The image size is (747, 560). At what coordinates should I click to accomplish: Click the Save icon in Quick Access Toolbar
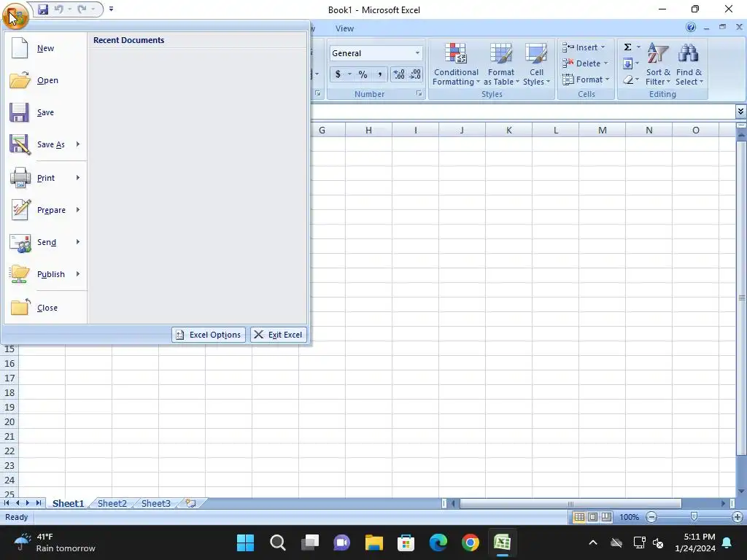(x=43, y=9)
